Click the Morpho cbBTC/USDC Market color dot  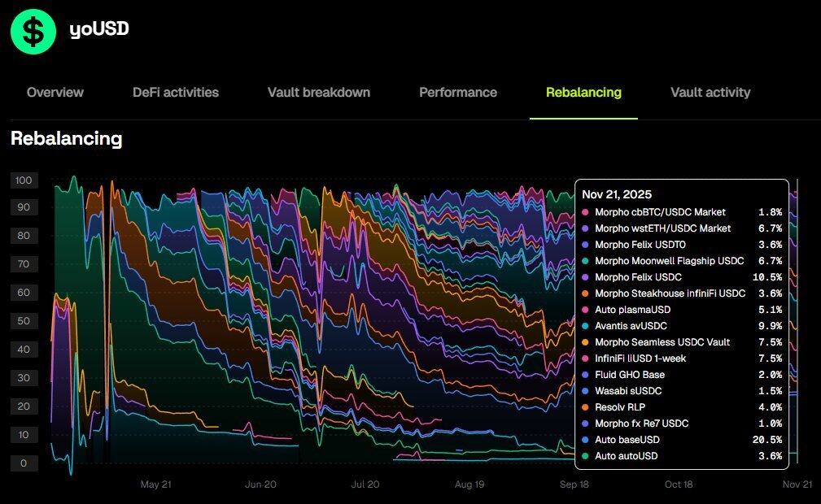click(x=586, y=212)
